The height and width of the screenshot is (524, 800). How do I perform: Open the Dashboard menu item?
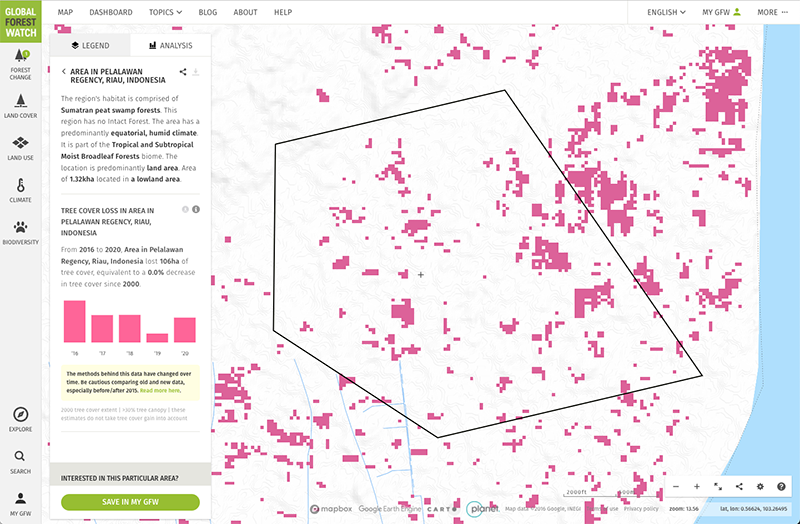110,12
